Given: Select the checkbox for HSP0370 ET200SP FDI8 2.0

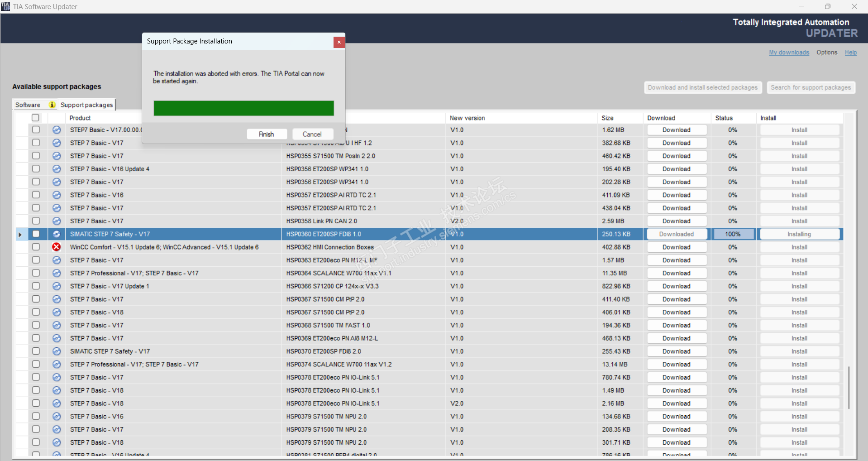Looking at the screenshot, I should click(36, 351).
